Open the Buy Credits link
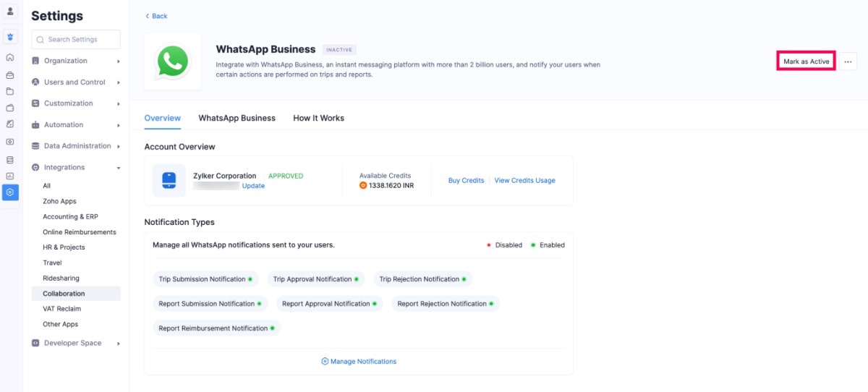The height and width of the screenshot is (392, 868). coord(466,181)
